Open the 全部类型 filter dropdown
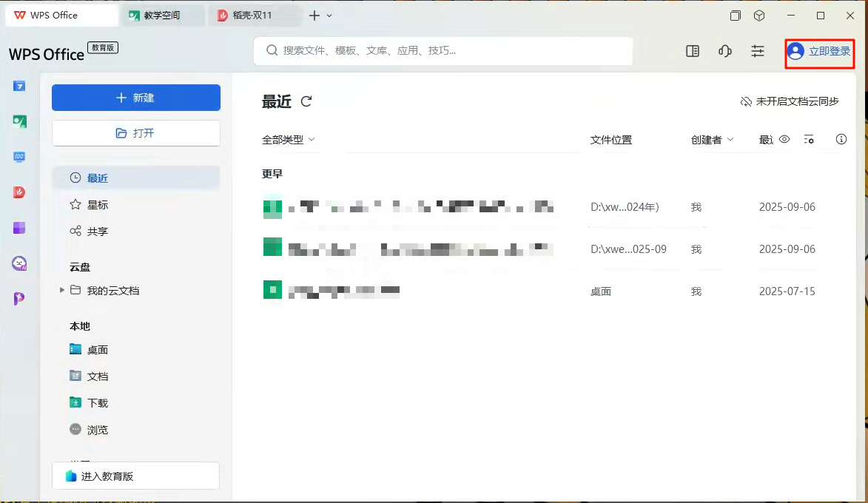This screenshot has height=503, width=868. [x=289, y=139]
